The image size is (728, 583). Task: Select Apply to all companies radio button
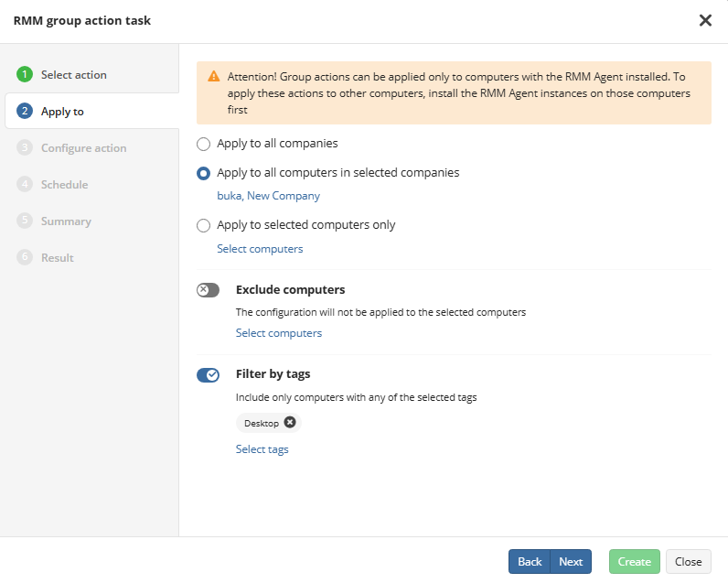[203, 144]
